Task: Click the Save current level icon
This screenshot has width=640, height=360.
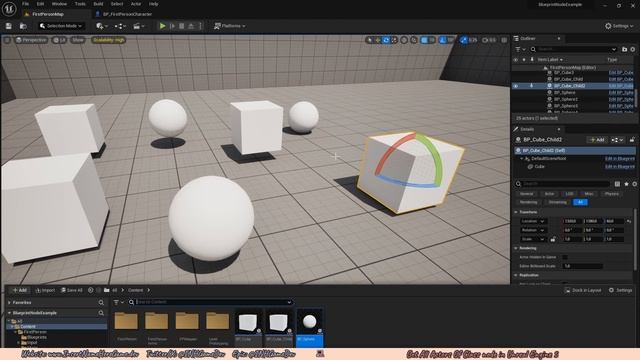Action: [9, 26]
